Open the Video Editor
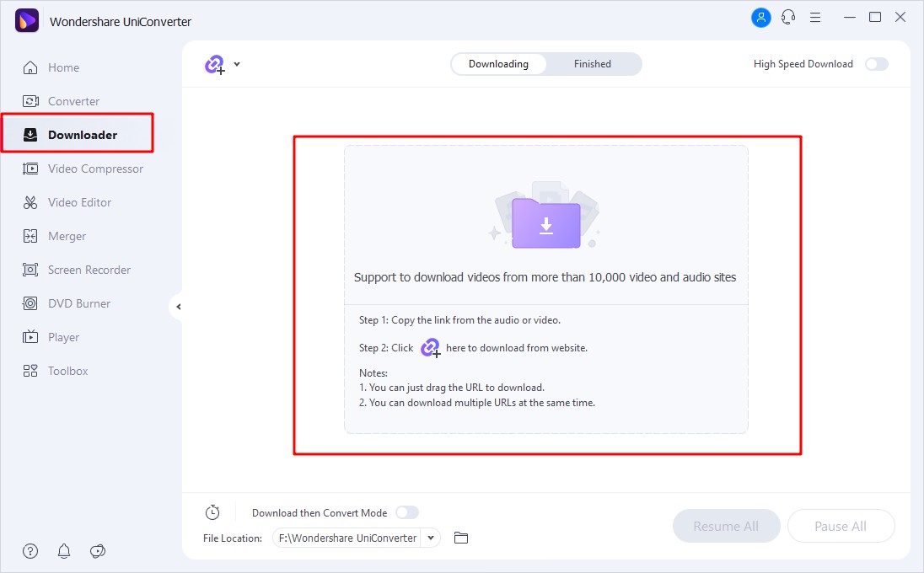 (x=80, y=202)
